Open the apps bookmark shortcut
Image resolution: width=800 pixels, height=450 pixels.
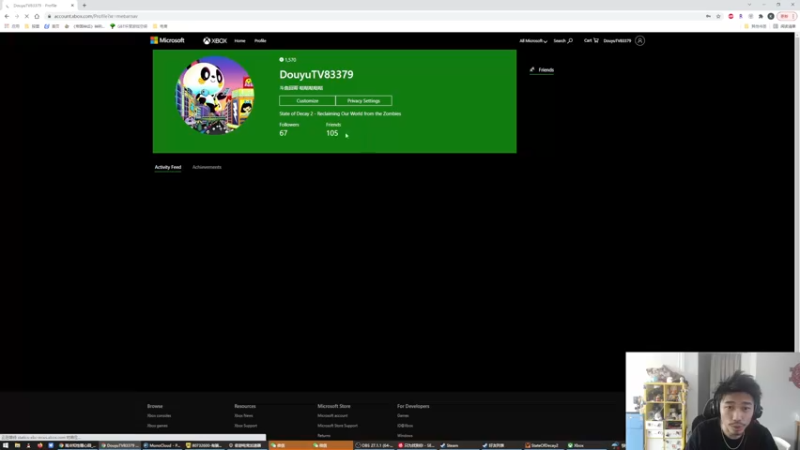click(12, 26)
